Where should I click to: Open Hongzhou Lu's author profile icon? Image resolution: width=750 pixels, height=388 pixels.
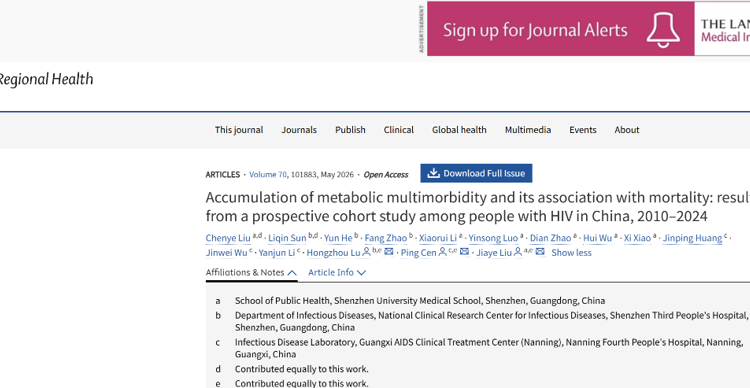(366, 252)
